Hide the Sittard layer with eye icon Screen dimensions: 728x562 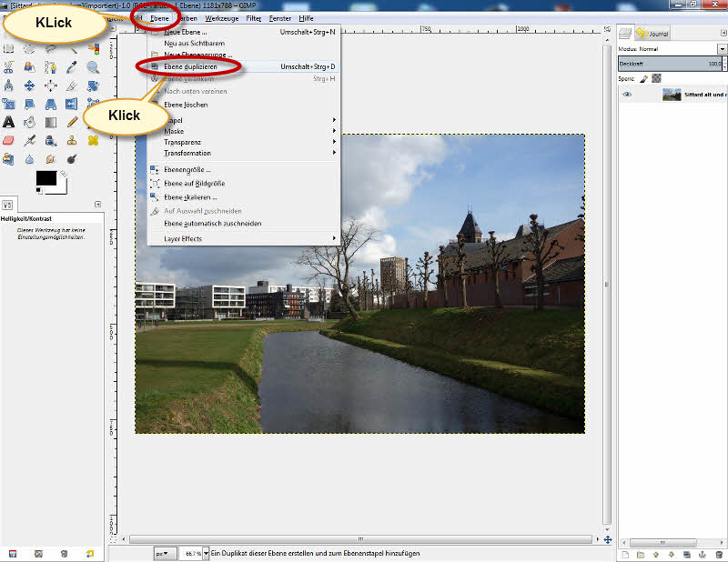627,95
